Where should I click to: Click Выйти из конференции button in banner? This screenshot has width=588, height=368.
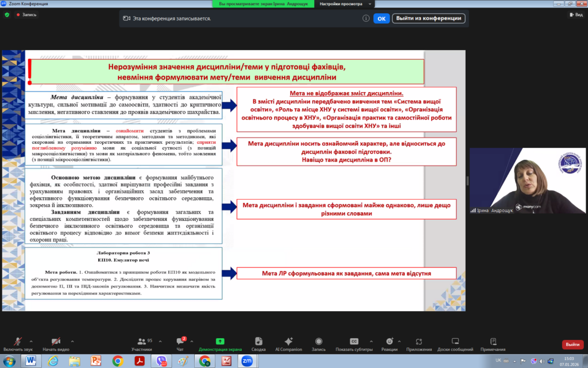(x=428, y=18)
